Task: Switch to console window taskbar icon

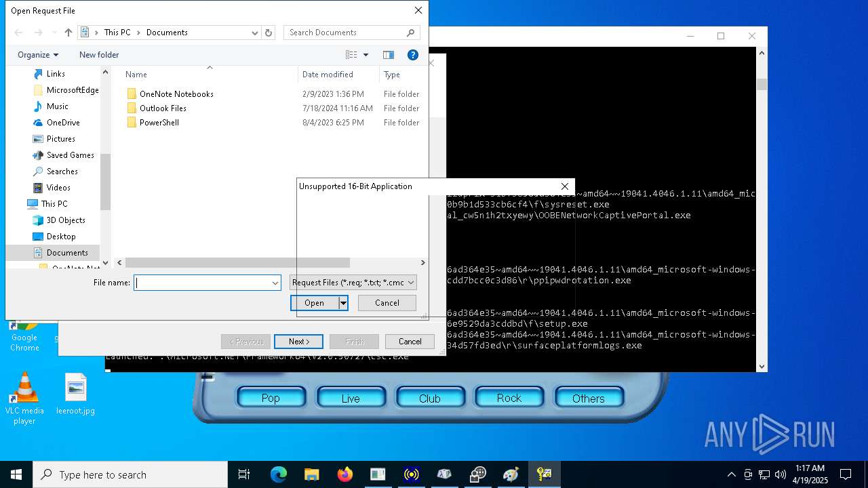Action: point(378,474)
